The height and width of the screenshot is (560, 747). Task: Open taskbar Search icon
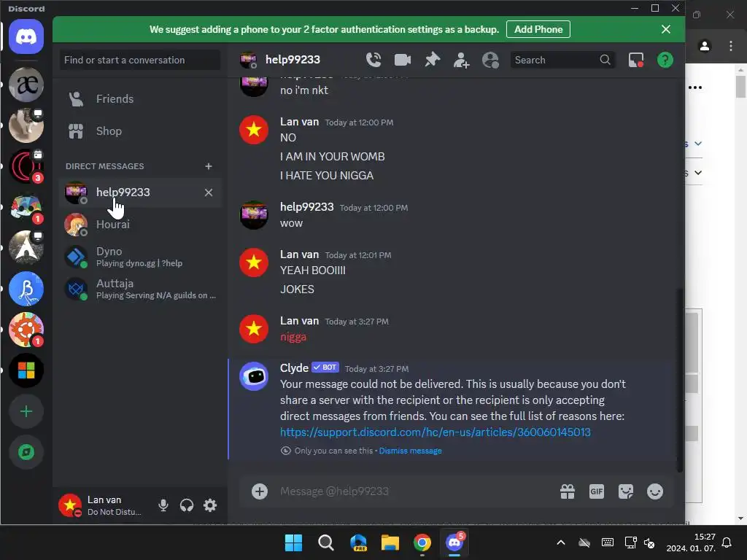(x=326, y=542)
